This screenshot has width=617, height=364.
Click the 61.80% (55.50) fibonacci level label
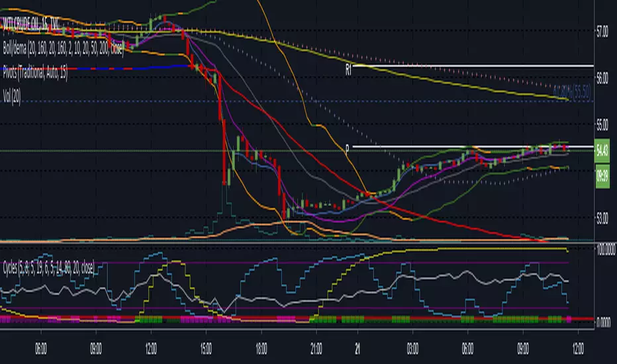point(572,93)
